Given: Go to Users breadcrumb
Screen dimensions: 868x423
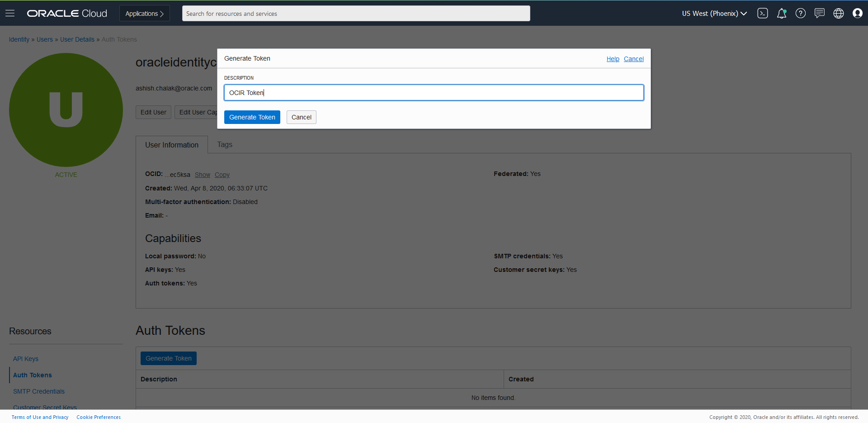Looking at the screenshot, I should point(45,39).
